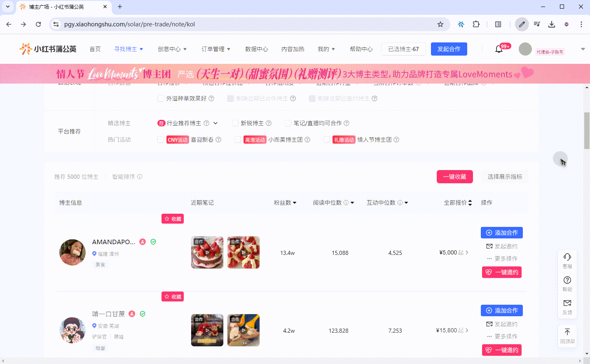Click the info icon next to 智能排序
The width and height of the screenshot is (590, 364).
[x=140, y=177]
